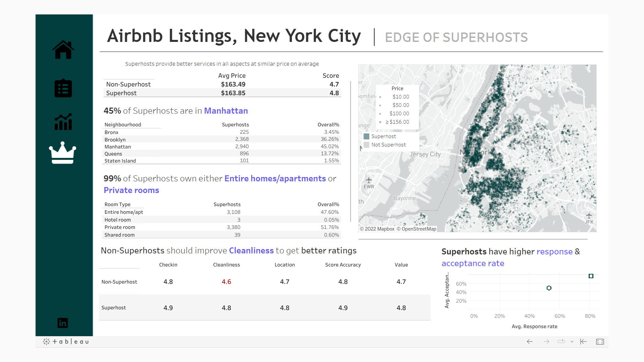This screenshot has width=644, height=362.
Task: Toggle full screen view icon
Action: tap(600, 342)
